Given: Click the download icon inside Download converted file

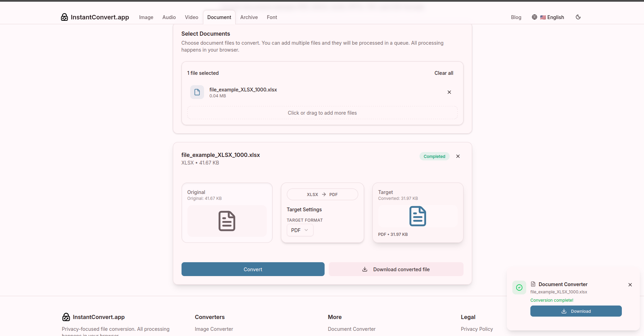Looking at the screenshot, I should coord(365,269).
